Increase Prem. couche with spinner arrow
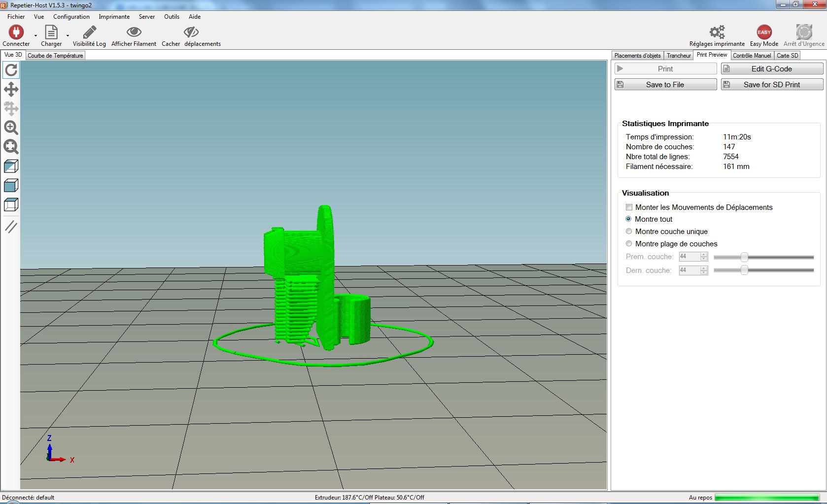 click(x=704, y=254)
